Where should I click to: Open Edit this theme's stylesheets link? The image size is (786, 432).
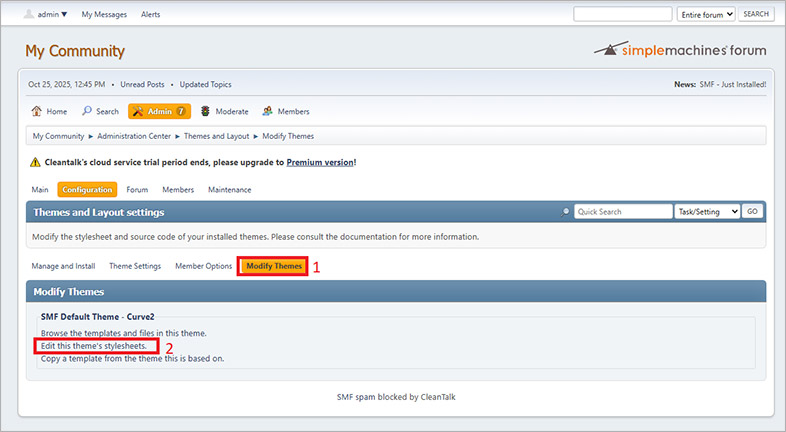click(x=94, y=346)
